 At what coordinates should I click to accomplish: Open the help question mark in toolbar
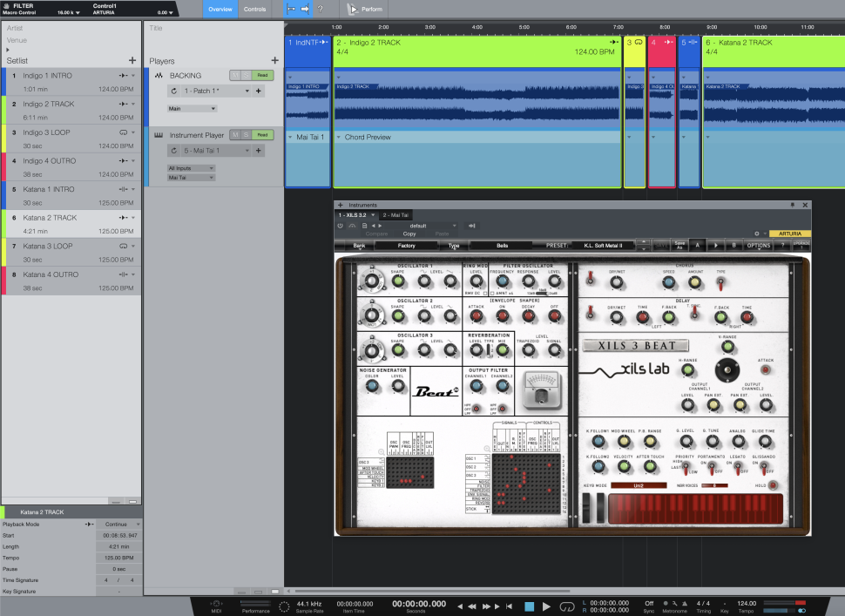[320, 10]
